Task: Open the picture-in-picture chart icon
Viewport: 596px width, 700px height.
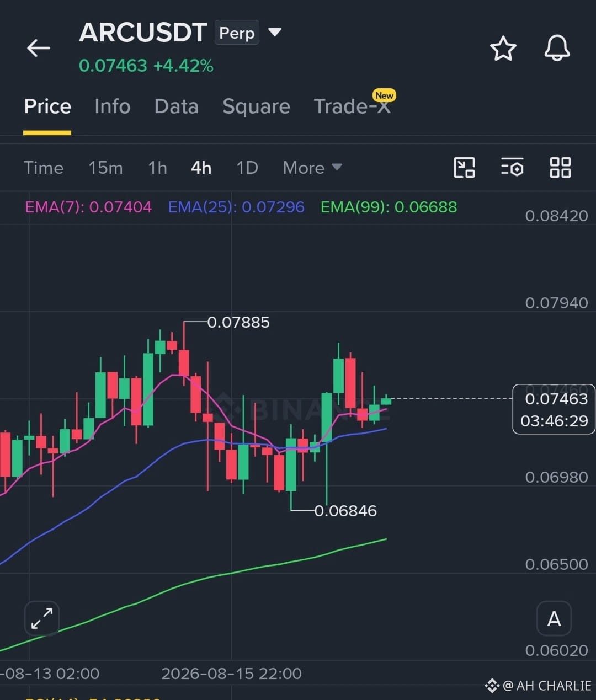Action: click(464, 167)
